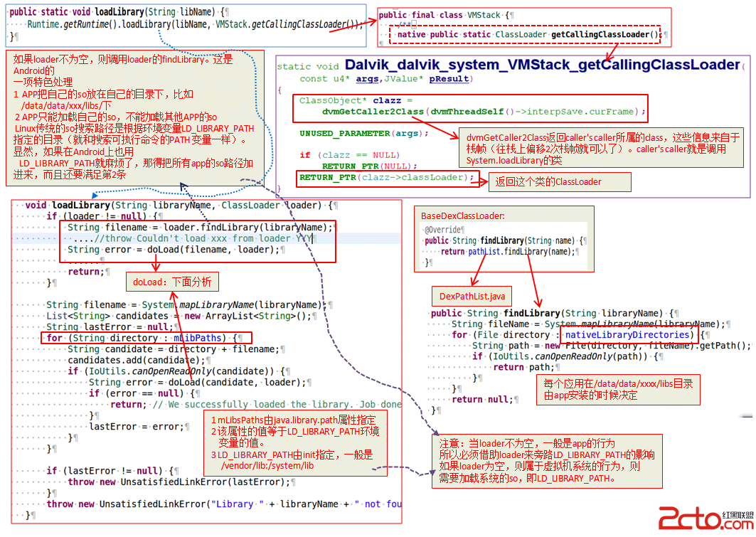Click the 'DexPathList.java' label
756x537 pixels.
pos(472,297)
